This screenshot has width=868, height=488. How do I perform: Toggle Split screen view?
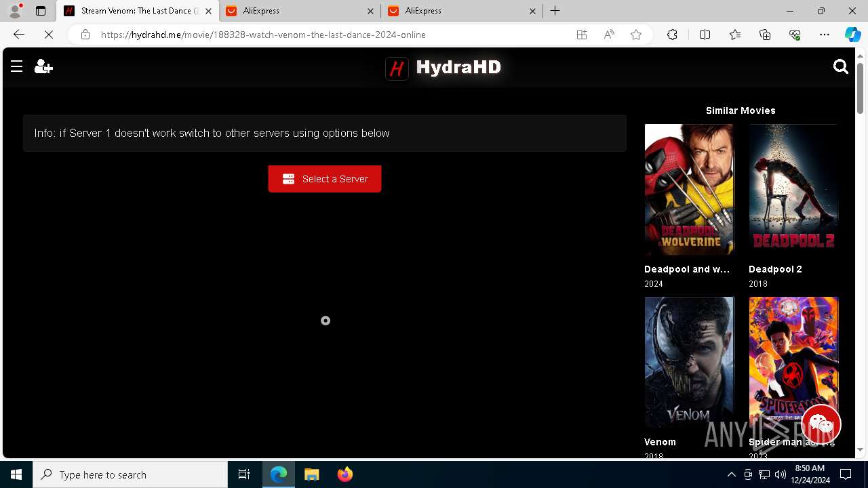click(705, 35)
